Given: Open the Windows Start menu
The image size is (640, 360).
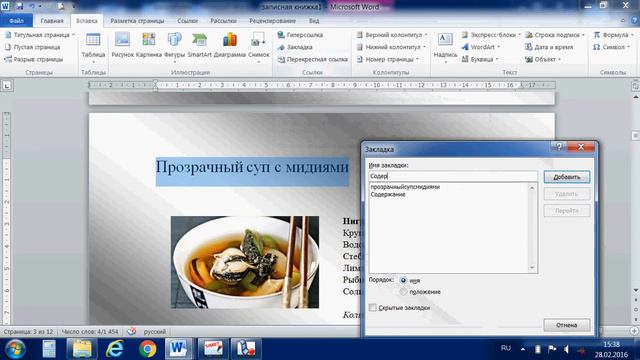Looking at the screenshot, I should (x=16, y=349).
